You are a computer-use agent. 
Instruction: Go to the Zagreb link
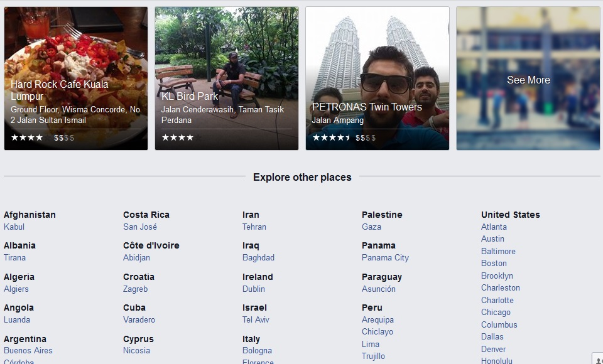click(x=136, y=289)
